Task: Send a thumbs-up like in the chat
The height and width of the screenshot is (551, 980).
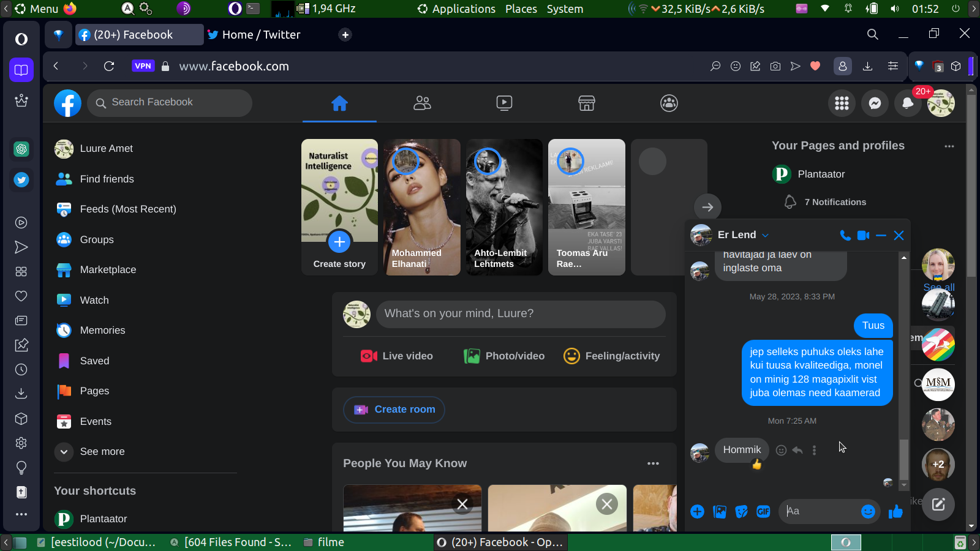Action: tap(895, 511)
